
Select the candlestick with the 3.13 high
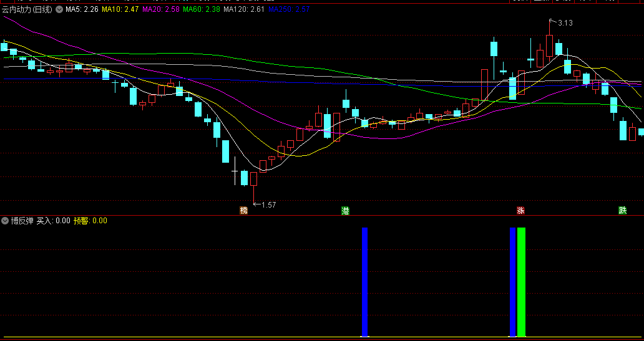point(550,44)
